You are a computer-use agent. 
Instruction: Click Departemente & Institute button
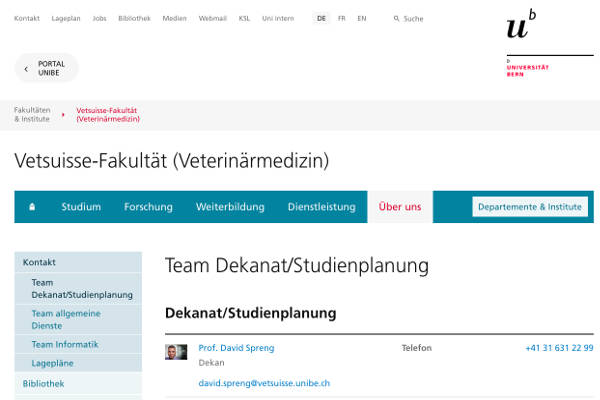tap(530, 207)
